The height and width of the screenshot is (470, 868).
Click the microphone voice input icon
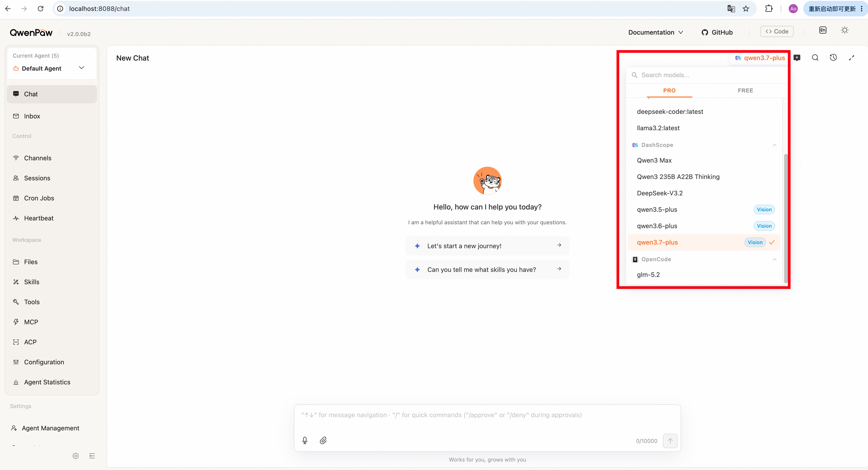[x=305, y=440]
